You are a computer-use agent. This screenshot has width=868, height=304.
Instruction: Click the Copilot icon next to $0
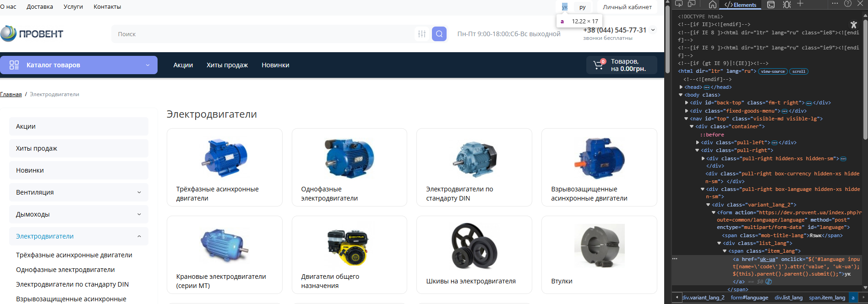coord(769,282)
